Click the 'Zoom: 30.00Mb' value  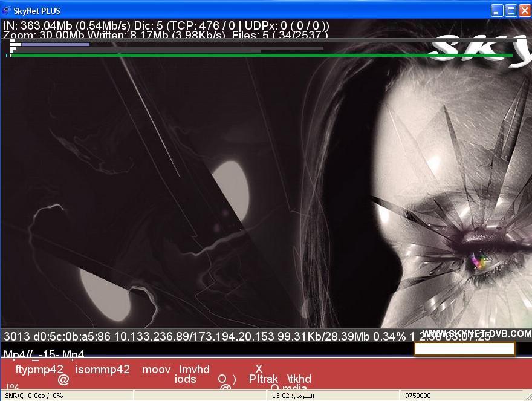(44, 35)
